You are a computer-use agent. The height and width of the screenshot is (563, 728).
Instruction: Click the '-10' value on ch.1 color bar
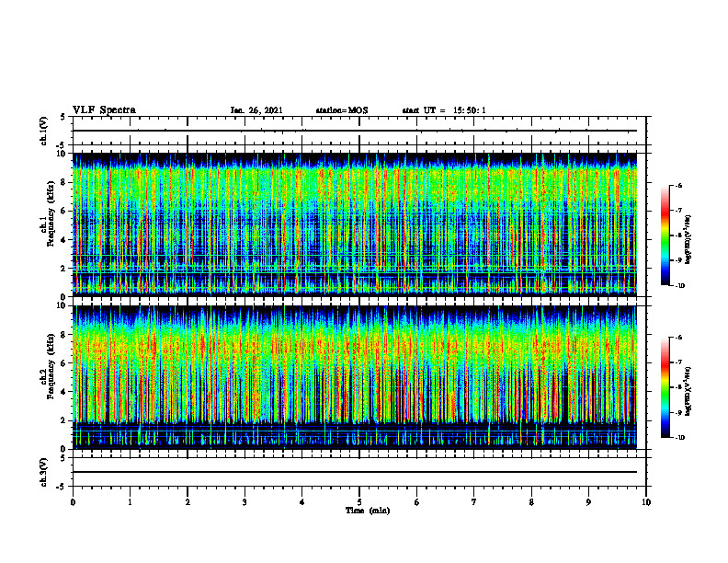(x=679, y=286)
